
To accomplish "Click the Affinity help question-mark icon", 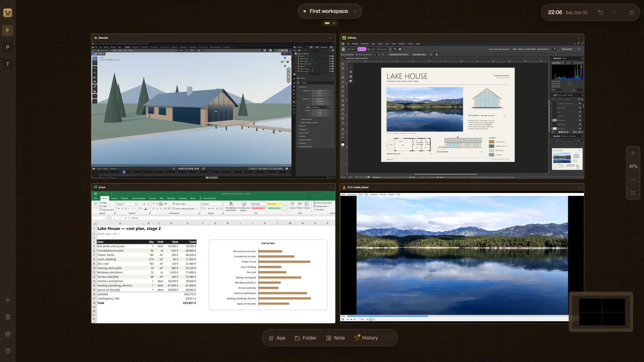I will (x=579, y=49).
